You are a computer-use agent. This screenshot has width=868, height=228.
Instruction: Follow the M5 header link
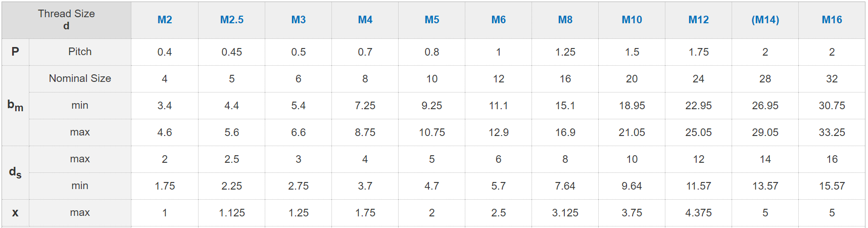pyautogui.click(x=431, y=20)
